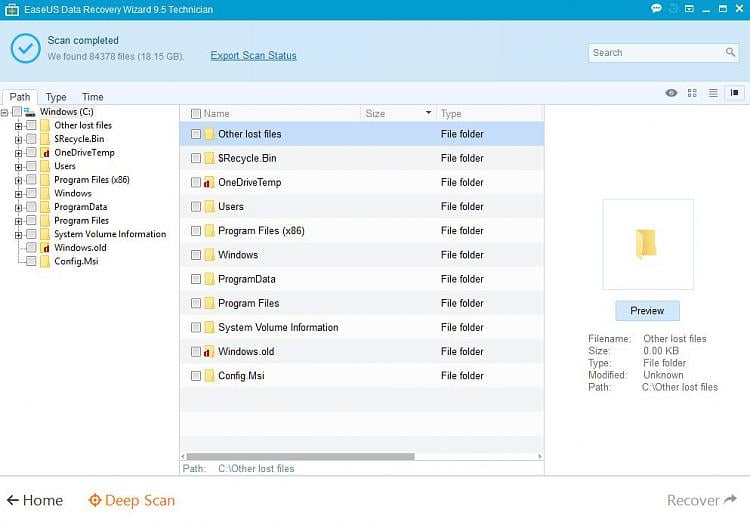750x525 pixels.
Task: Click the Size column sort arrow
Action: 428,113
